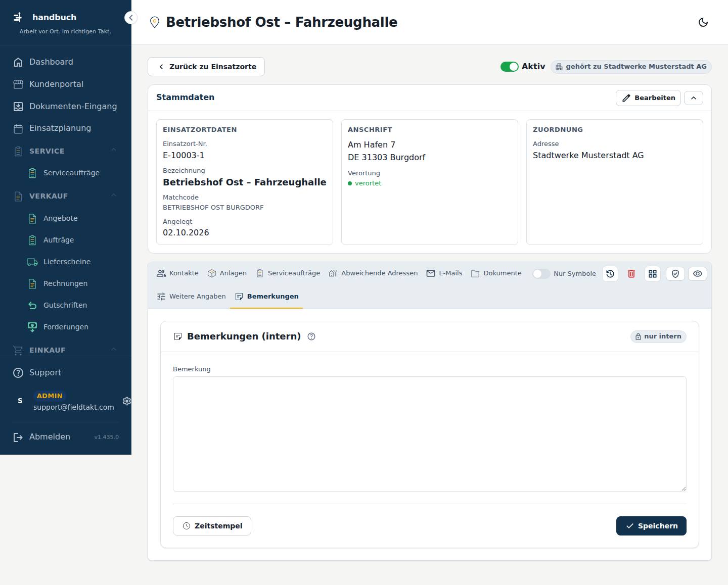
Task: Collapse the VERKAUF sidebar section
Action: click(114, 196)
